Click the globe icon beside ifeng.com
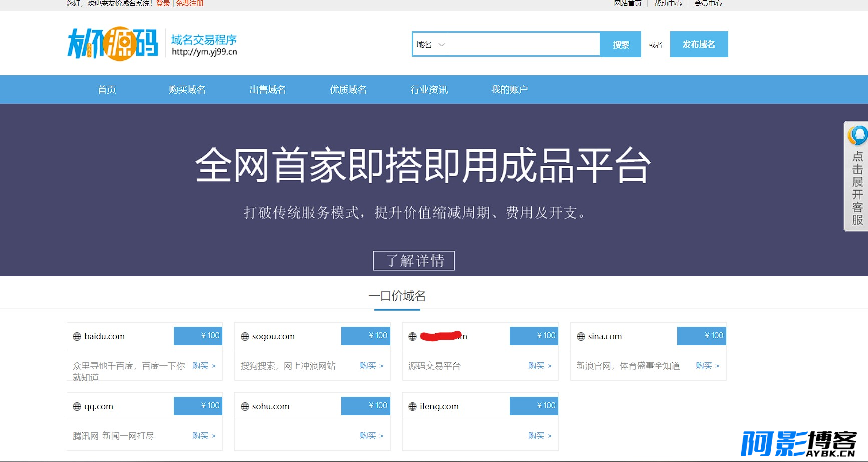Image resolution: width=868 pixels, height=462 pixels. [412, 407]
